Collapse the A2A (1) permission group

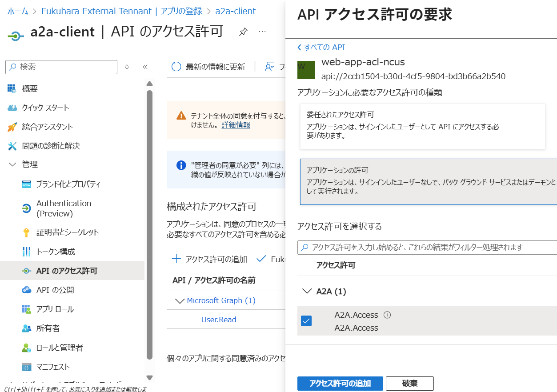(x=307, y=292)
